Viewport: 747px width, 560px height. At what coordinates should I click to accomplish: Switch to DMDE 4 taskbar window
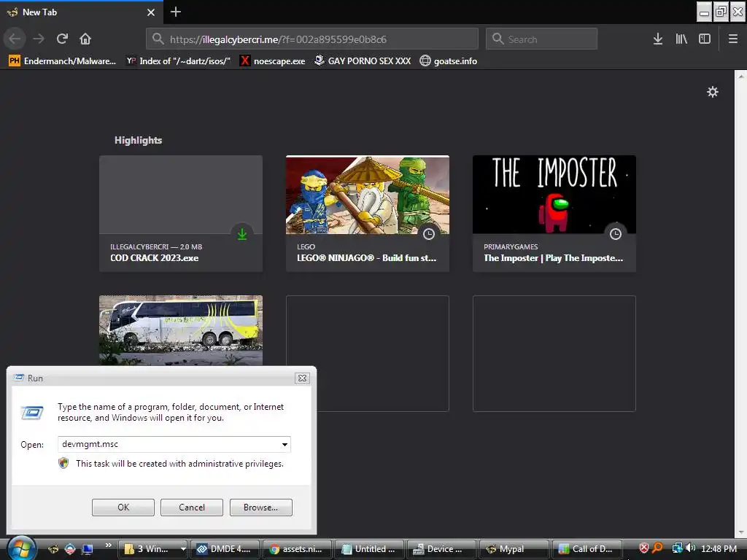(x=225, y=549)
